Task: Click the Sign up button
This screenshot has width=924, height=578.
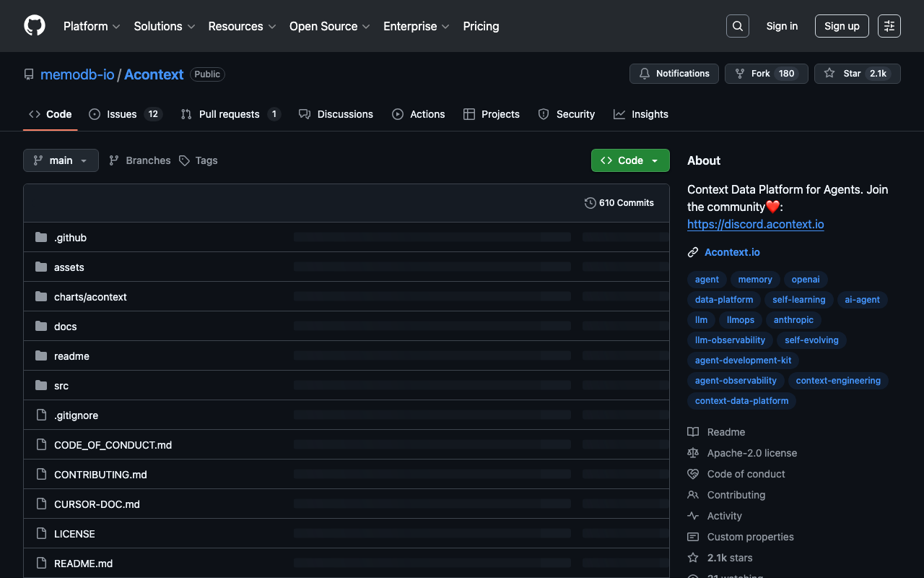Action: tap(842, 26)
